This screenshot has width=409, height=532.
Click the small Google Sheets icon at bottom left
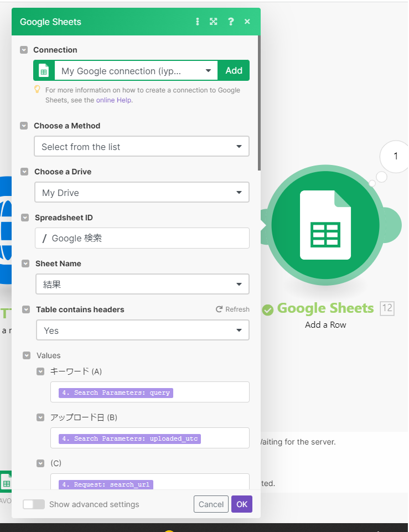pos(6,482)
